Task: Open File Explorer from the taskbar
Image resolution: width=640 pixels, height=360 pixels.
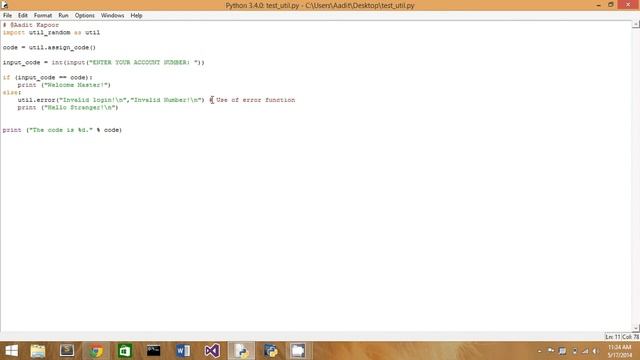Action: (x=38, y=351)
